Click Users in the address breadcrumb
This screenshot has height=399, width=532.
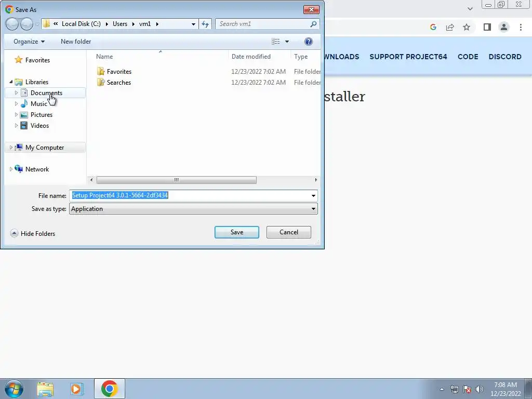(x=120, y=24)
